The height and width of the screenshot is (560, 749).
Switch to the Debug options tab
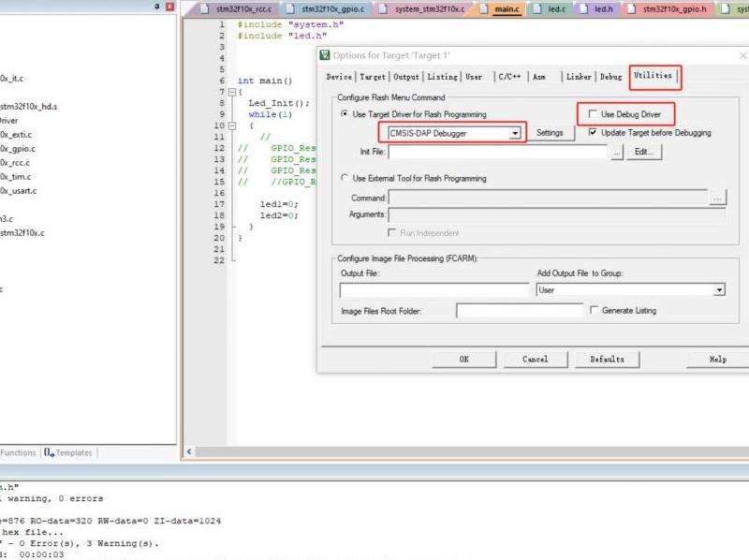point(611,77)
